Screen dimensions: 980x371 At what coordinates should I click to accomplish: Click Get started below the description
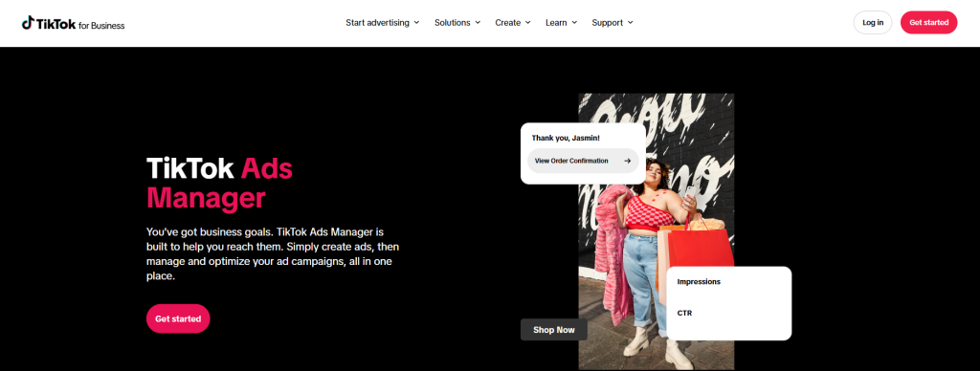pyautogui.click(x=178, y=318)
